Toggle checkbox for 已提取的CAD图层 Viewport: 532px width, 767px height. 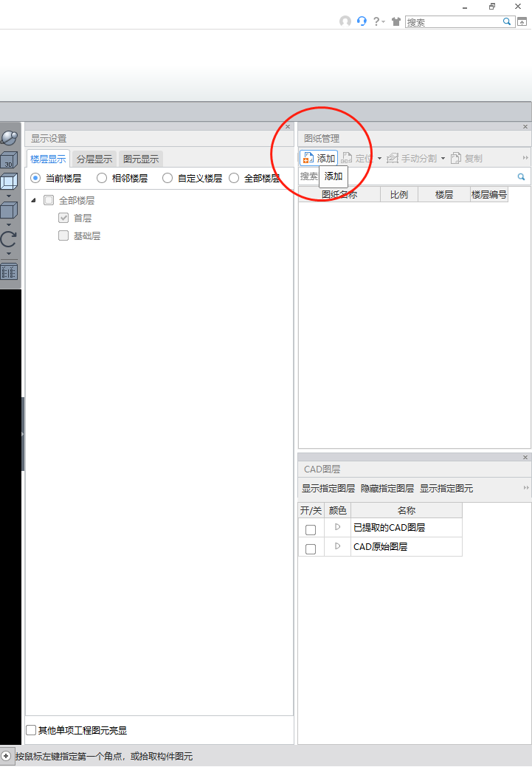(311, 530)
